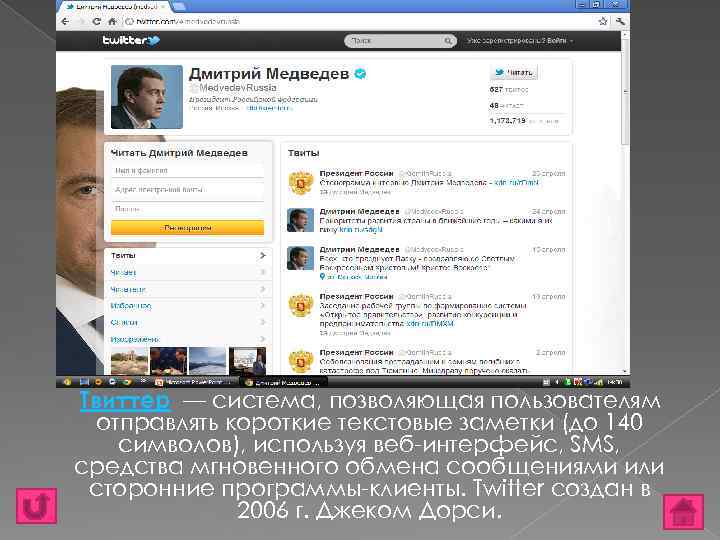Screen dimensions: 720x540
Task: Click Дмитрий Медведев name in Пасха tweet
Action: click(x=360, y=249)
